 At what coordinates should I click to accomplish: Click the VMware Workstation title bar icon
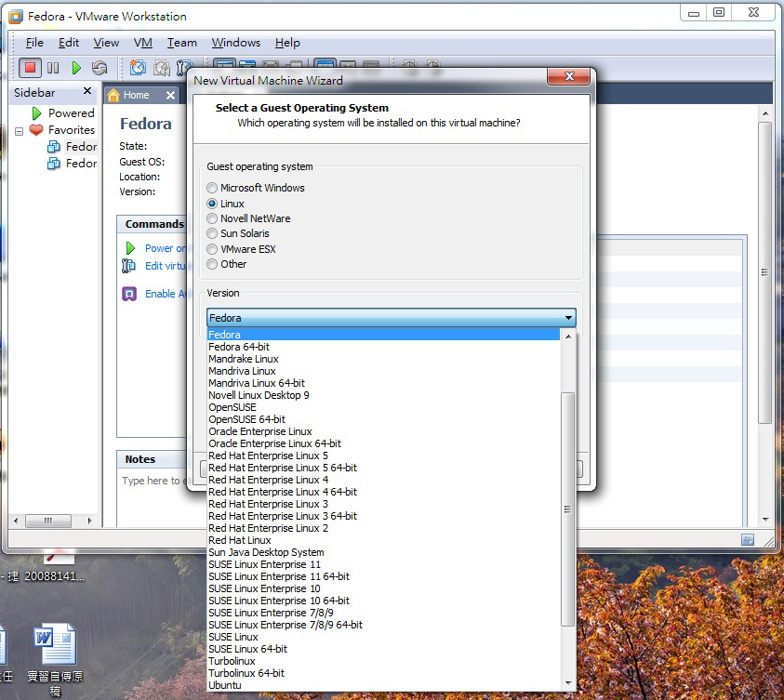point(16,17)
